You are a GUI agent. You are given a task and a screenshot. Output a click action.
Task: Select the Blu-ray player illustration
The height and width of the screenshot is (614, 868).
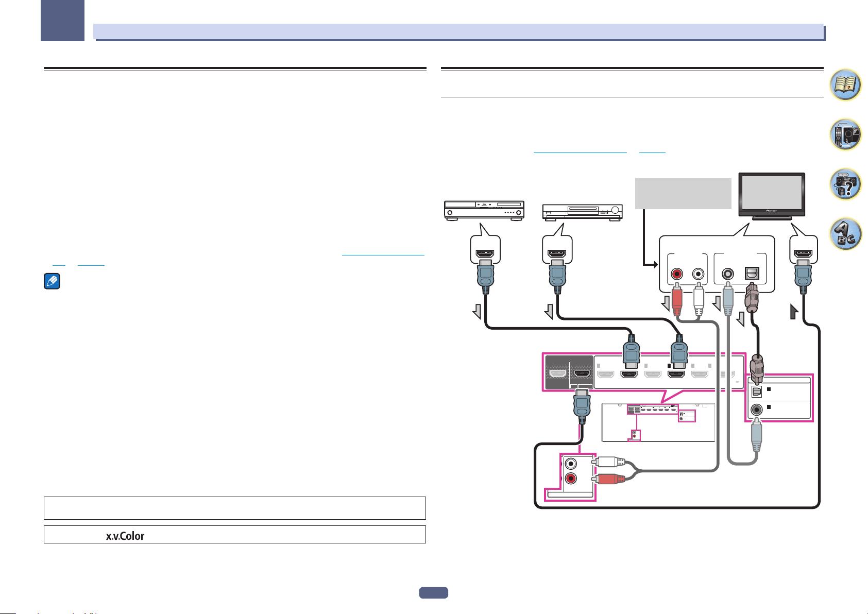click(484, 211)
